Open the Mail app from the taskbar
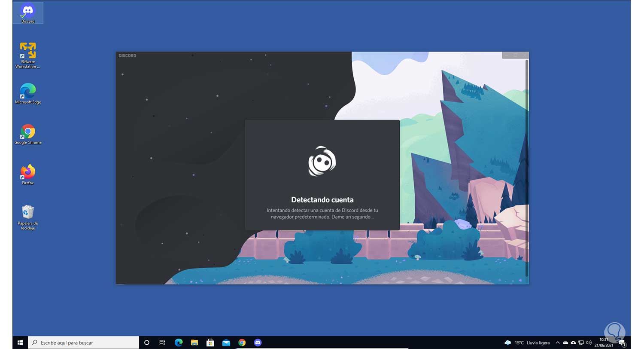The width and height of the screenshot is (644, 349). click(226, 343)
